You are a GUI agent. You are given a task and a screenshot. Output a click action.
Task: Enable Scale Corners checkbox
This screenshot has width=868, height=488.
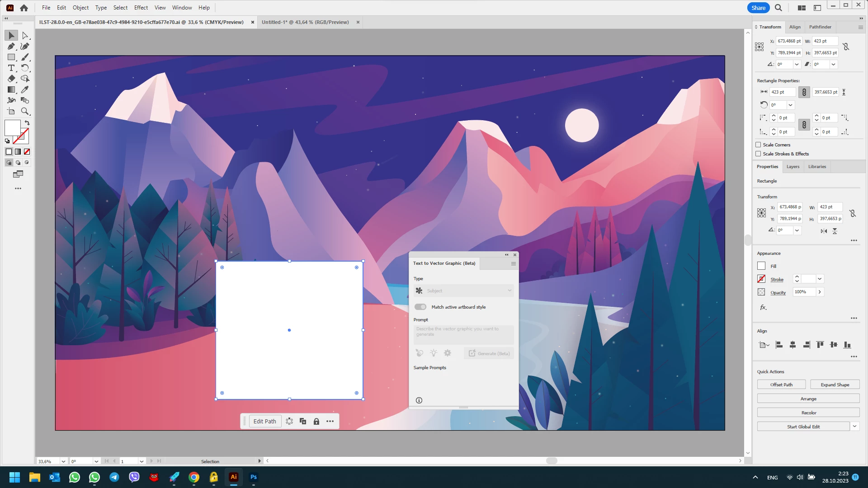coord(758,145)
